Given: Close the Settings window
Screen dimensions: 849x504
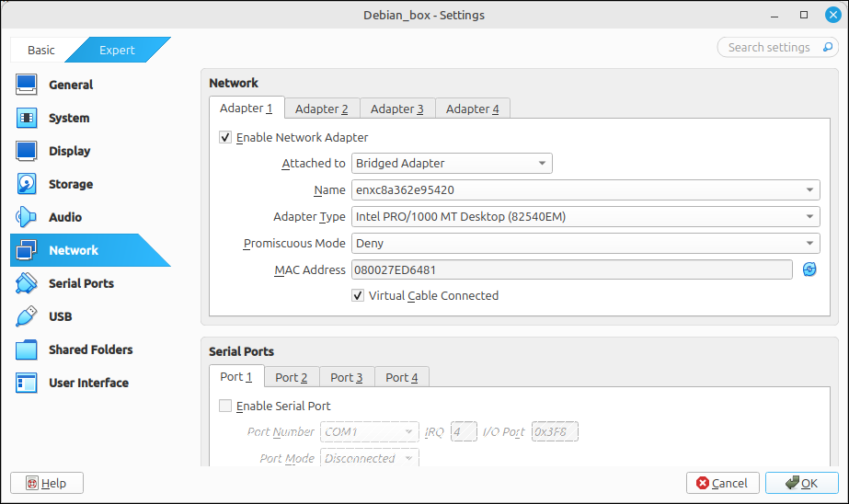Looking at the screenshot, I should tap(832, 15).
